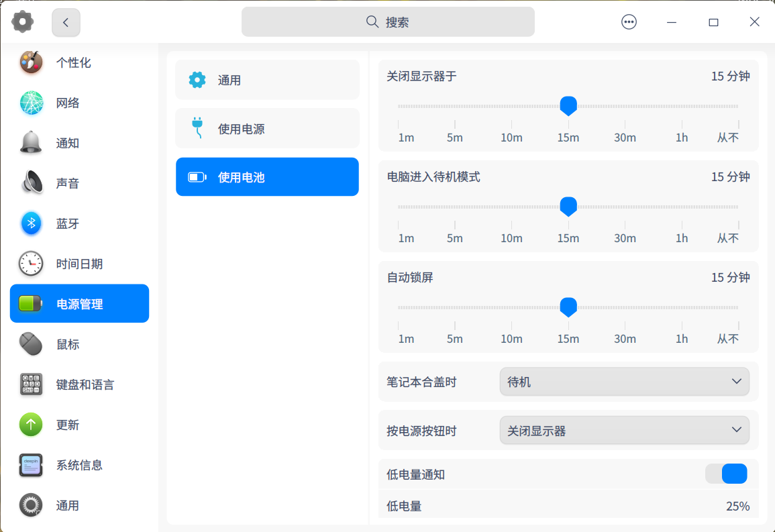The width and height of the screenshot is (775, 532).
Task: Click the settings gear icon in title bar
Action: 23,21
